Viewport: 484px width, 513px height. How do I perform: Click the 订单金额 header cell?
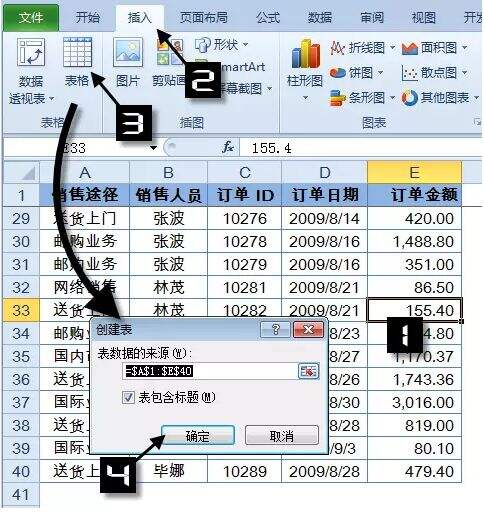[414, 195]
